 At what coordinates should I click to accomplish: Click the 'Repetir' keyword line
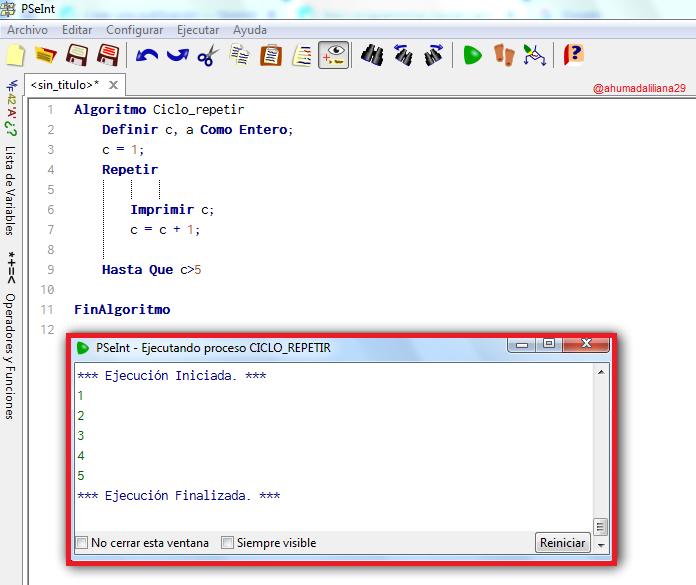point(130,170)
